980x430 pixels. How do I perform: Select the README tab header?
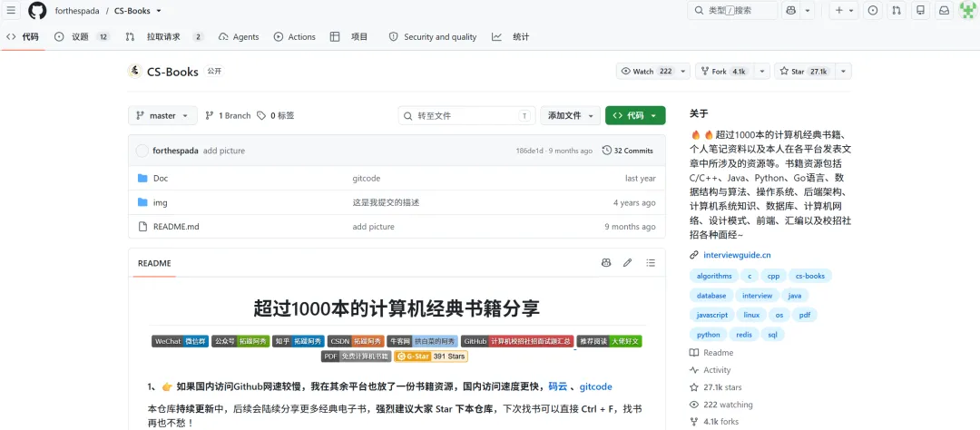(x=154, y=263)
